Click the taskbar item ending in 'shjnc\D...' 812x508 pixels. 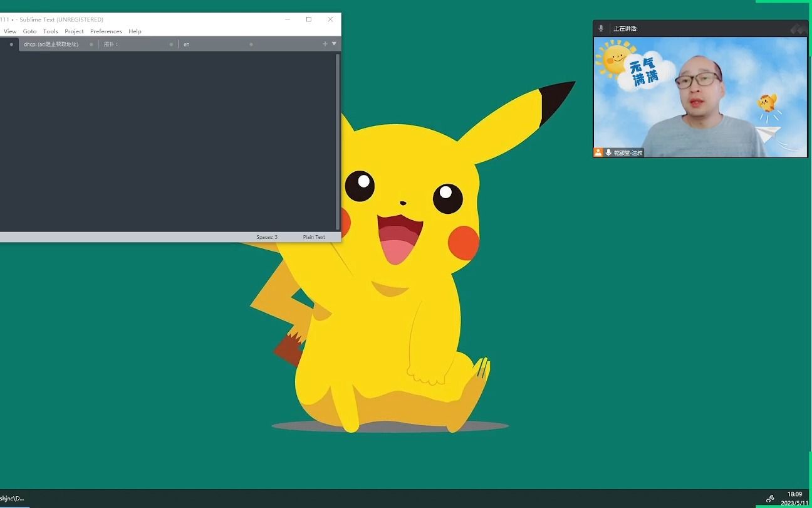click(12, 499)
